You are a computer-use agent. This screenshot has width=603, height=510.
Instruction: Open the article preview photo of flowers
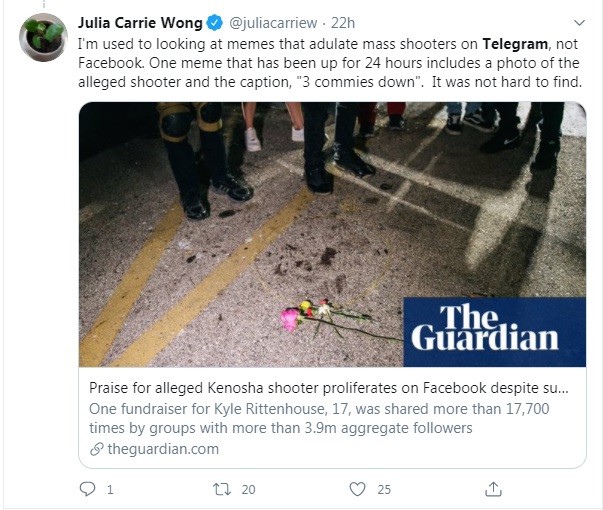pyautogui.click(x=332, y=234)
